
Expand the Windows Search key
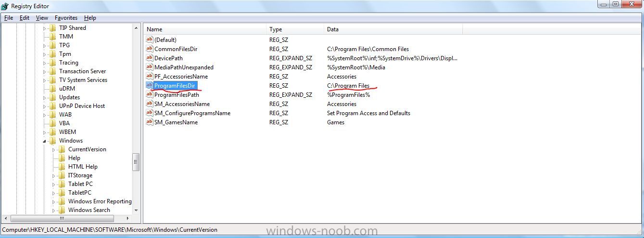[54, 210]
